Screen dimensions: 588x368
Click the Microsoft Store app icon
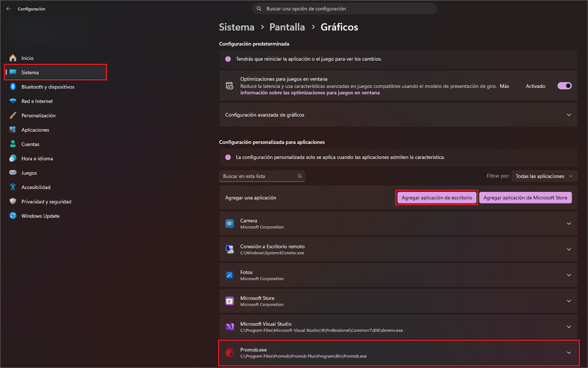click(230, 301)
